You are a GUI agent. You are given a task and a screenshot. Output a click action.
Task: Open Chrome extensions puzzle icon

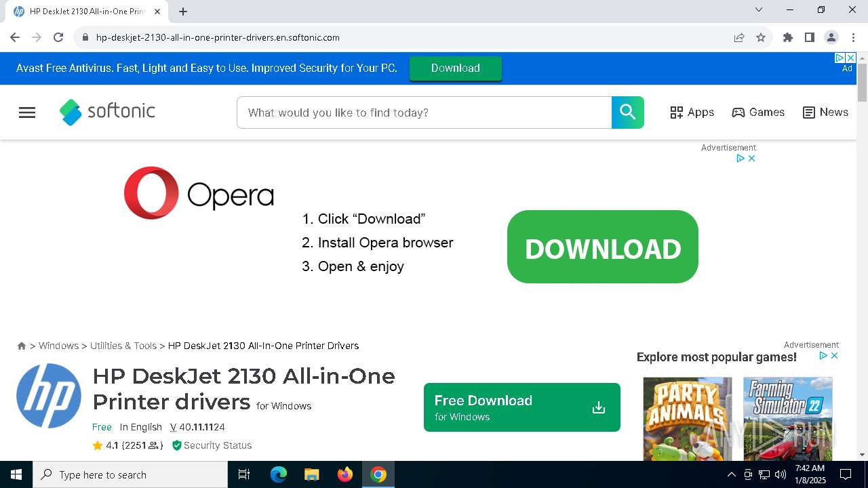click(x=787, y=37)
